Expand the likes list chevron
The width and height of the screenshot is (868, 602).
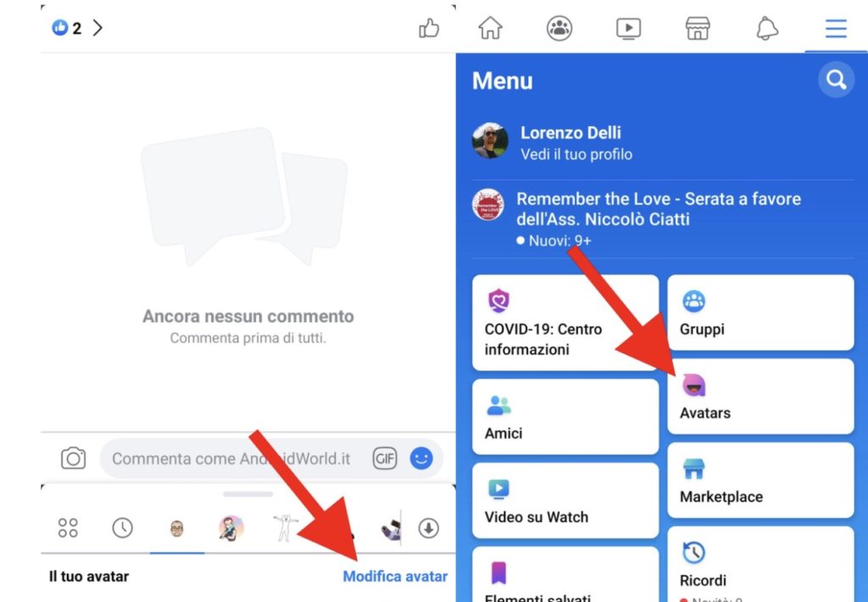[97, 28]
